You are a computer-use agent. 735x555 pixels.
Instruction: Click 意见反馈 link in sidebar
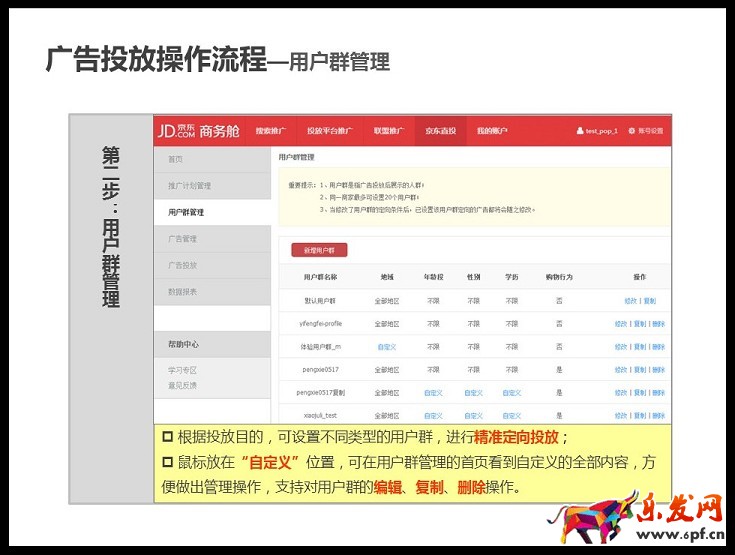[182, 385]
